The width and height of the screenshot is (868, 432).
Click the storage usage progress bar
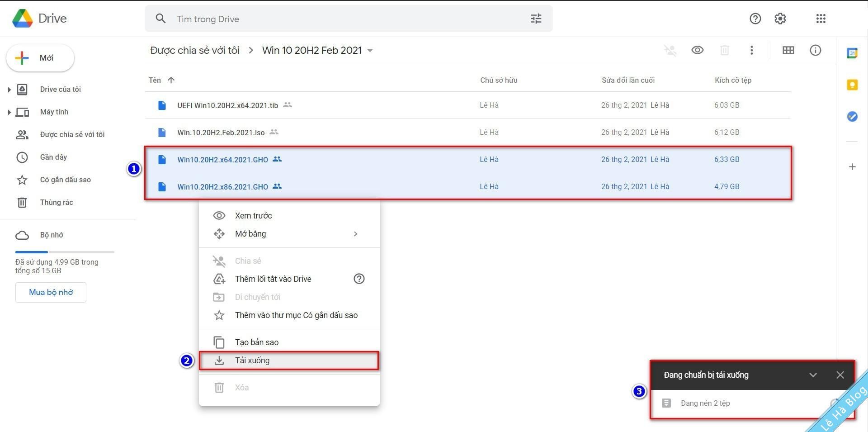[64, 252]
